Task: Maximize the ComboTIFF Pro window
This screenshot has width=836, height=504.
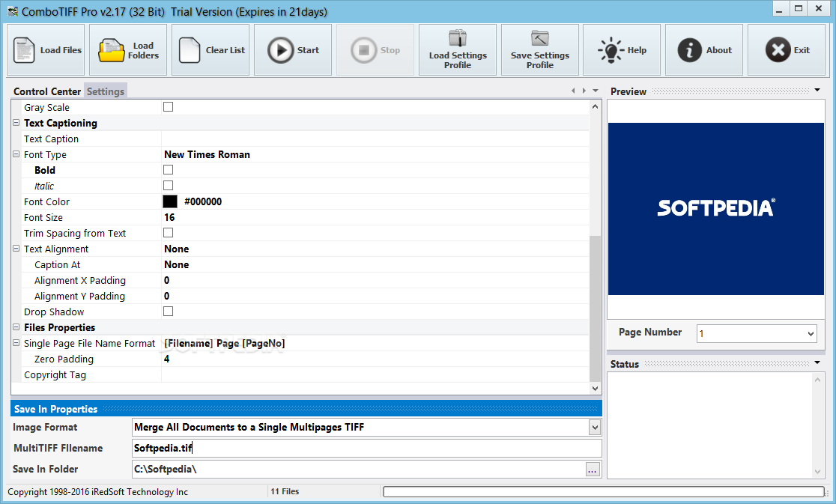Action: pos(799,8)
